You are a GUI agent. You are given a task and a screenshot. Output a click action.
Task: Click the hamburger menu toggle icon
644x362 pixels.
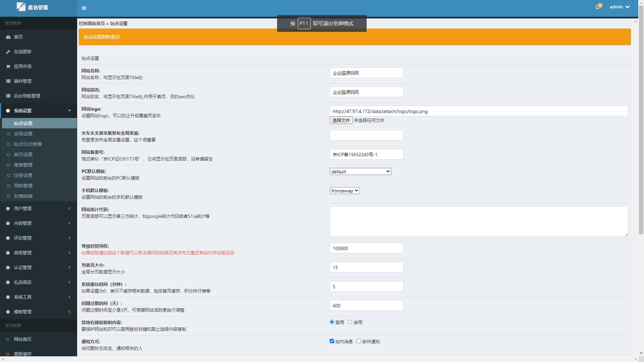click(x=84, y=8)
